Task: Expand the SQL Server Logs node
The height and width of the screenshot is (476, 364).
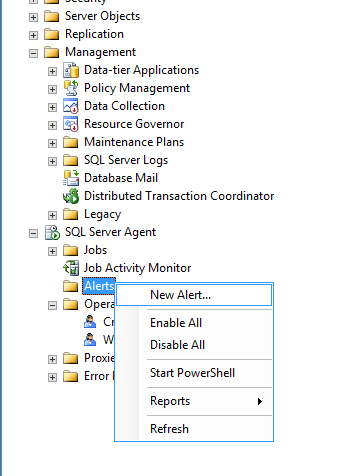Action: (x=52, y=161)
